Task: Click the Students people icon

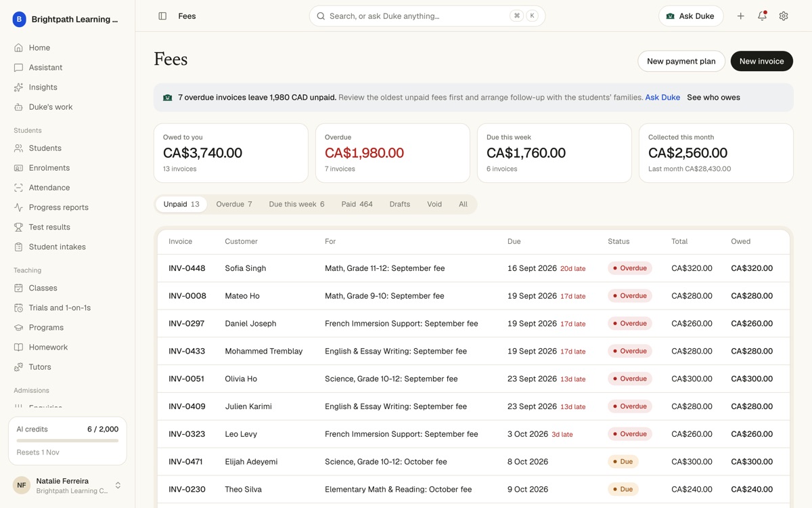Action: click(18, 148)
